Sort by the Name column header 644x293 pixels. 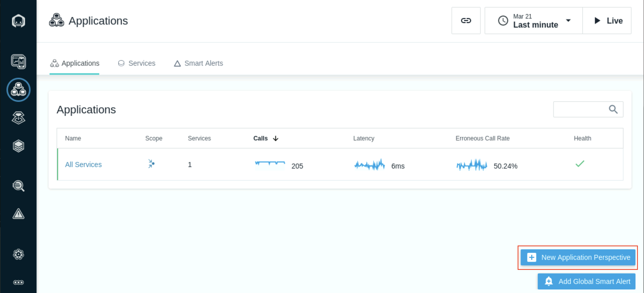click(73, 138)
